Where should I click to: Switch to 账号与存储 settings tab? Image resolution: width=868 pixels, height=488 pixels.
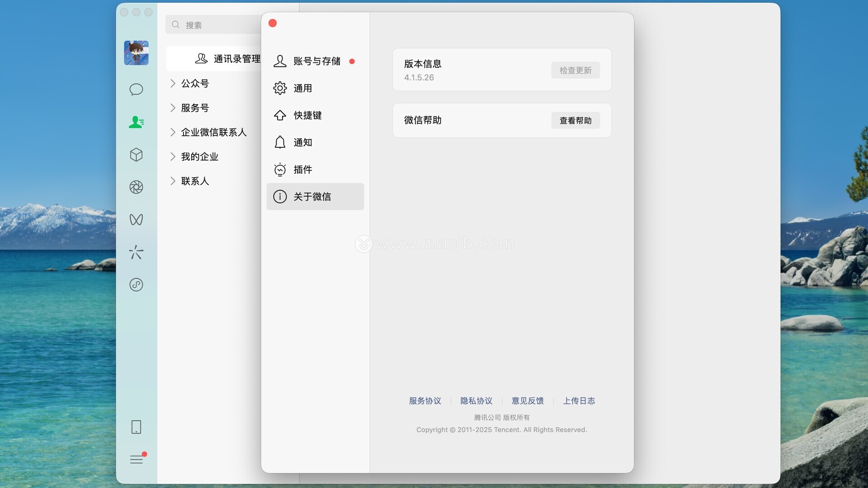pyautogui.click(x=316, y=61)
